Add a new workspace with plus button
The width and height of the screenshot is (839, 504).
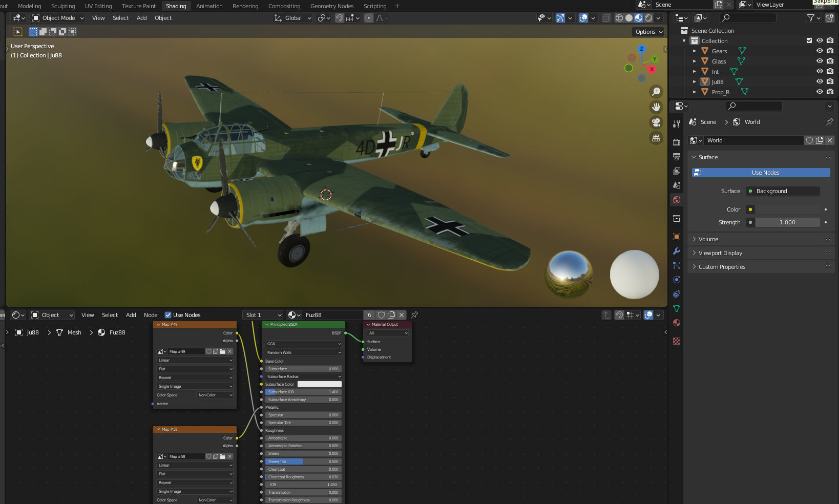point(397,6)
